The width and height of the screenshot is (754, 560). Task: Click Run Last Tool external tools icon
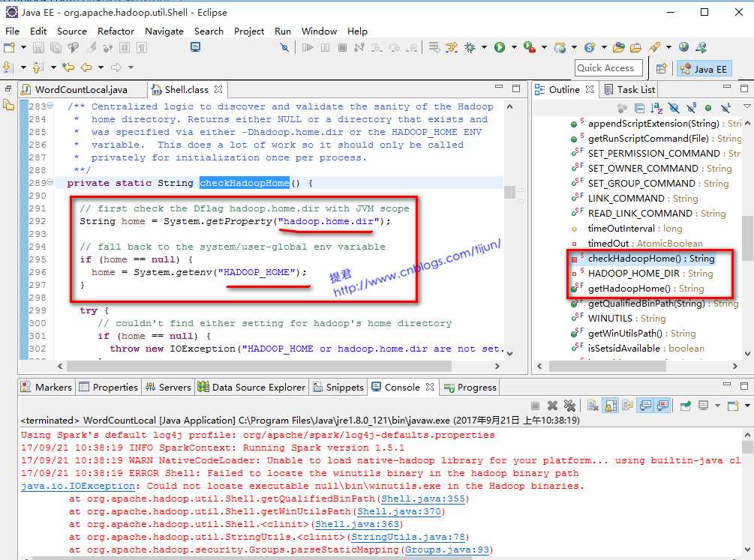click(530, 47)
